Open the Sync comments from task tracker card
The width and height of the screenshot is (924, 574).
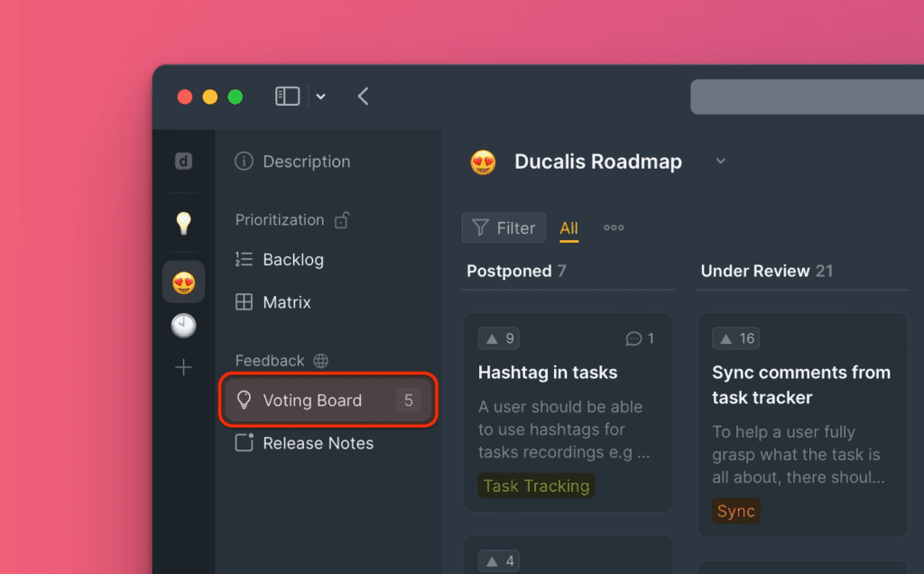(801, 384)
